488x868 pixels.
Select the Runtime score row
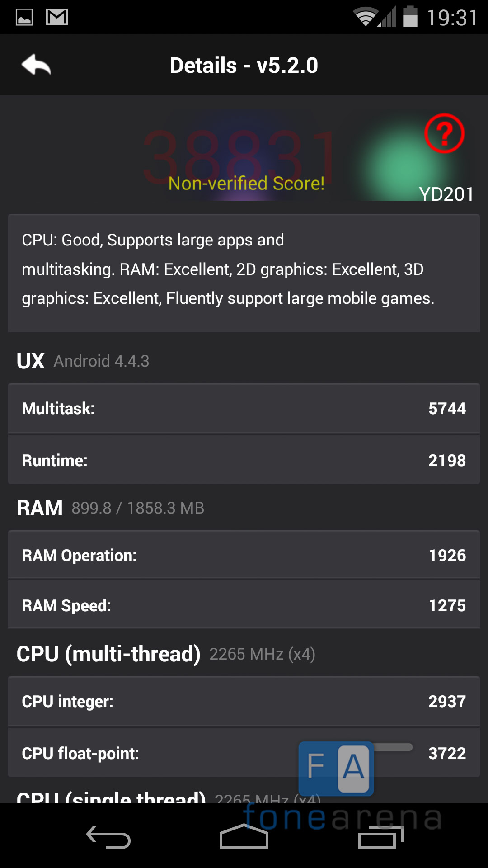tap(244, 460)
